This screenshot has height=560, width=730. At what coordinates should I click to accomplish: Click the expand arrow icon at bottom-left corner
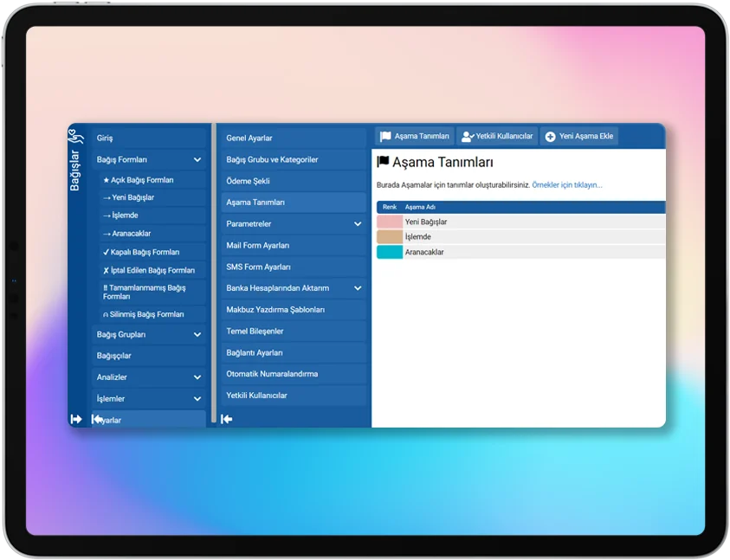click(75, 419)
